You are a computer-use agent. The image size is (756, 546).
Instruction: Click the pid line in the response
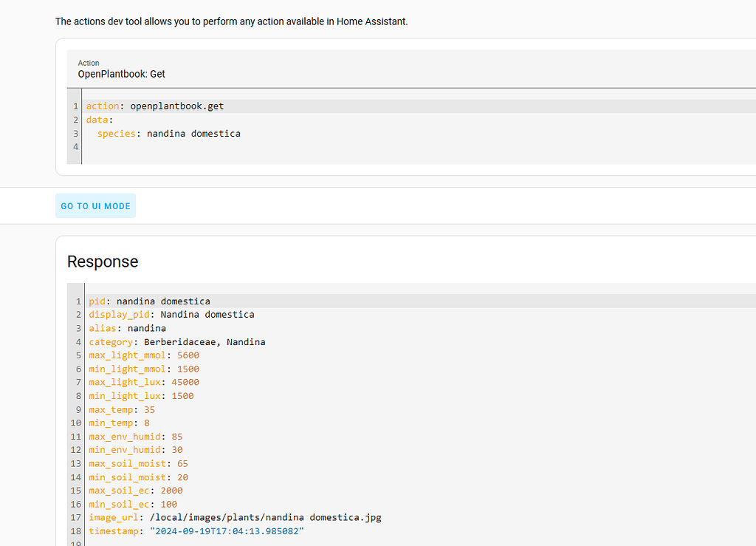pyautogui.click(x=149, y=301)
